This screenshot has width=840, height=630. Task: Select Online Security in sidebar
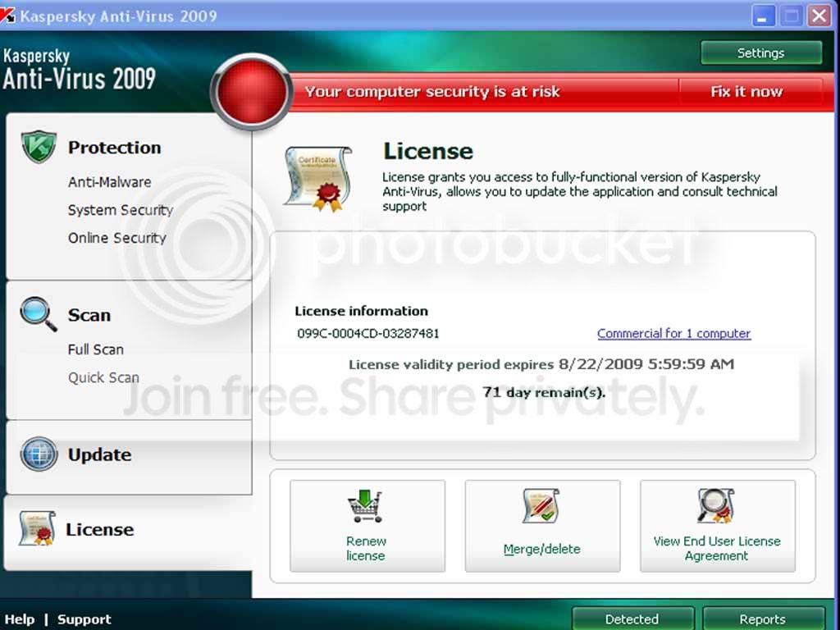point(117,238)
